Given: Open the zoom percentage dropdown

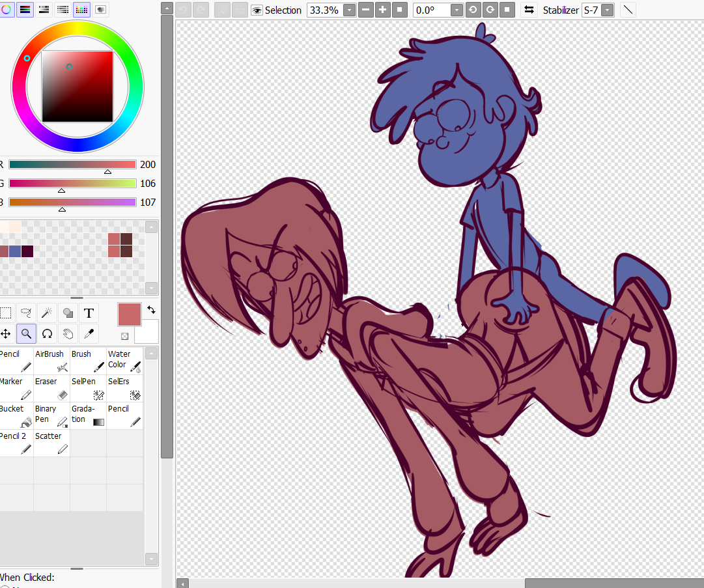Looking at the screenshot, I should 349,10.
